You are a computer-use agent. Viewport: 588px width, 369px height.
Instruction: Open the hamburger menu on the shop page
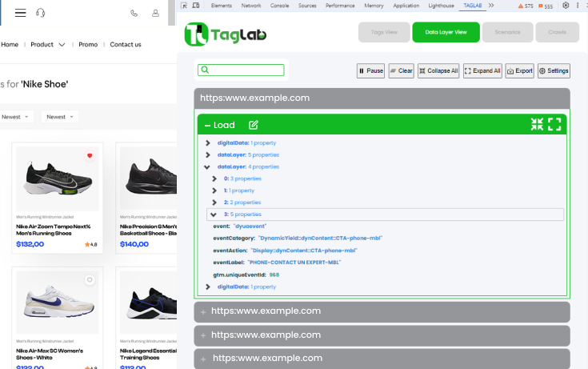pos(21,13)
